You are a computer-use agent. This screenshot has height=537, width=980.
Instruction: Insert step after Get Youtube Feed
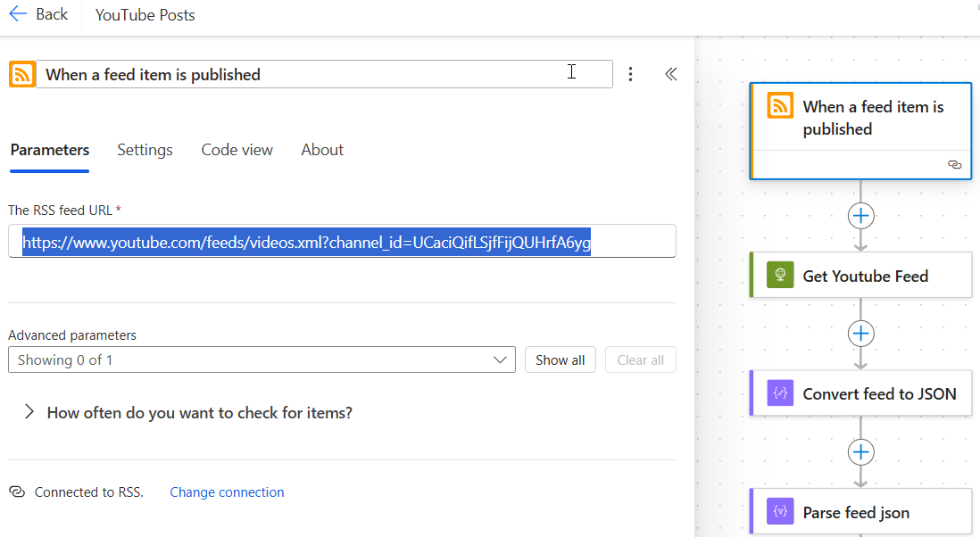860,334
